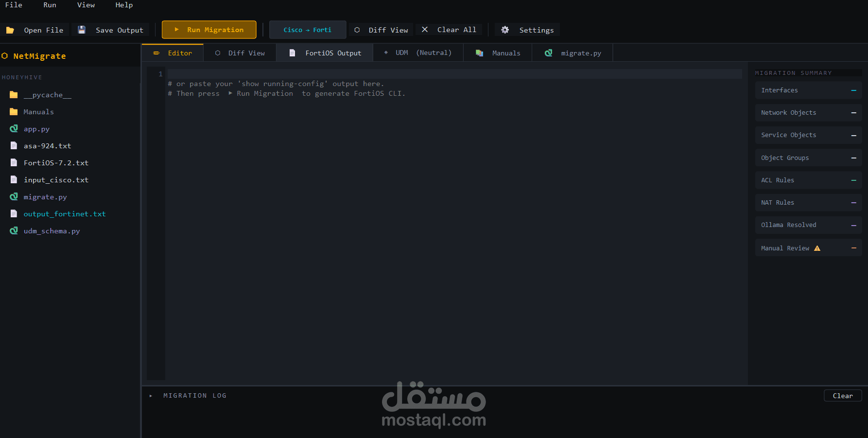Screen dimensions: 868x438
Task: Open app.py from file tree
Action: click(37, 129)
